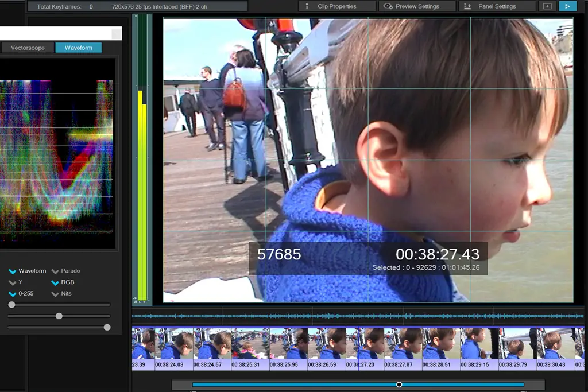Click the slider handle directly below 0-255
This screenshot has height=392, width=588.
pos(11,305)
